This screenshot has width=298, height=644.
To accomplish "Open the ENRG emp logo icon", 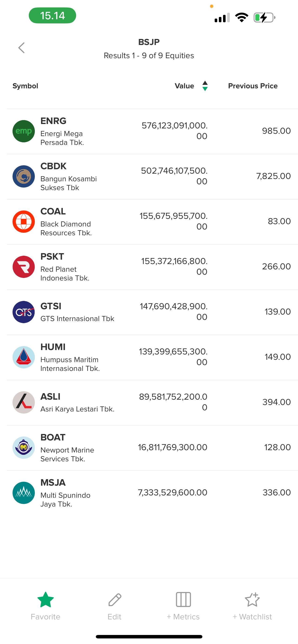I will tap(23, 131).
